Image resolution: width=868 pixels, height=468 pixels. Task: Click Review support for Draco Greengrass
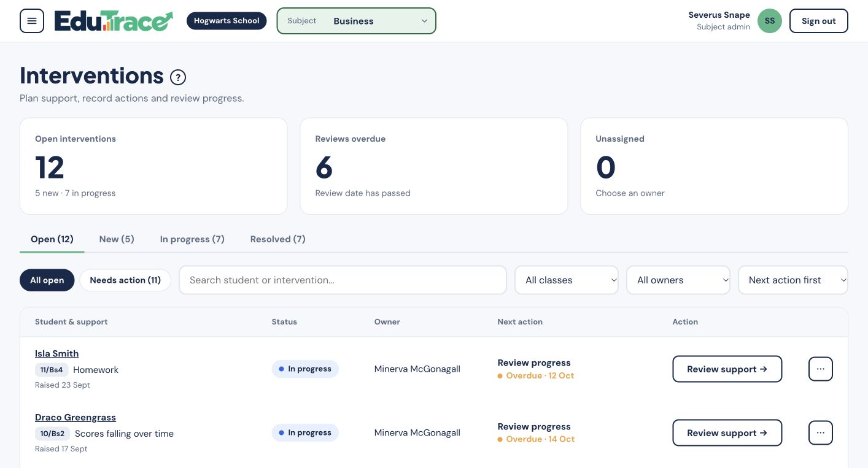coord(727,433)
